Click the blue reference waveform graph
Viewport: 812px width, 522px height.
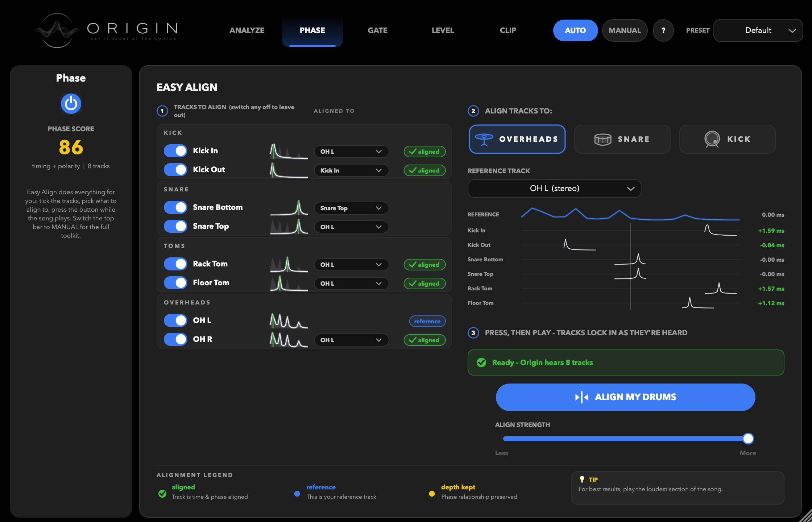pos(630,214)
